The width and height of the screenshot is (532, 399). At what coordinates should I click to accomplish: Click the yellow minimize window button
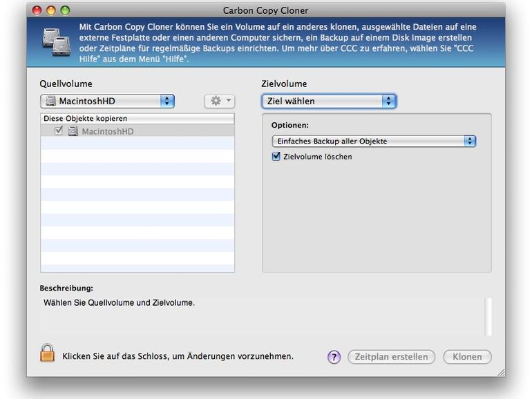coord(51,10)
